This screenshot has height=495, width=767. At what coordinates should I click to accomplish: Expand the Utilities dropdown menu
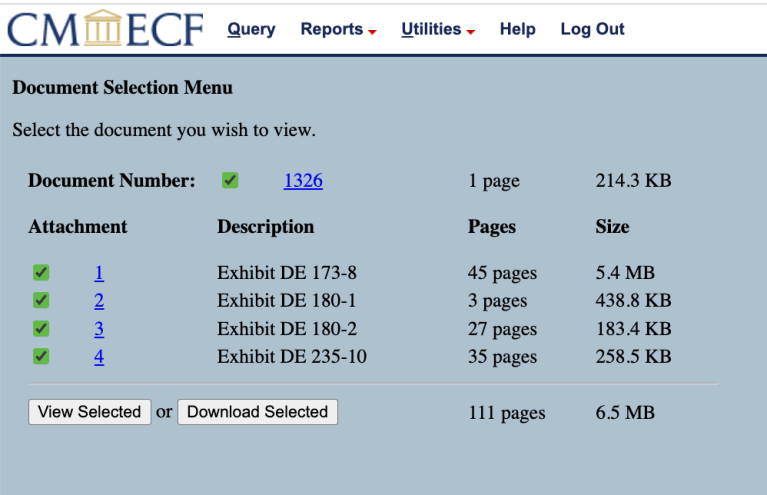[437, 29]
